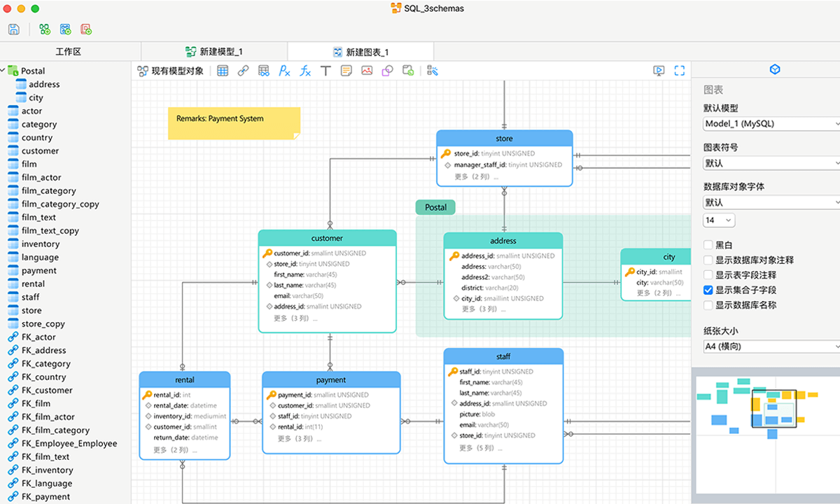This screenshot has height=504, width=840.
Task: Select film_category_copy in sidebar
Action: pyautogui.click(x=60, y=204)
